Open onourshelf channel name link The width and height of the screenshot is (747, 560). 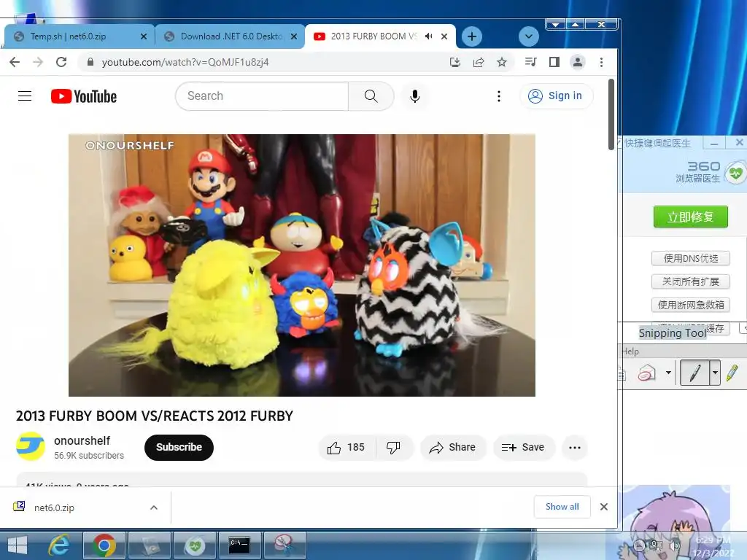(82, 441)
